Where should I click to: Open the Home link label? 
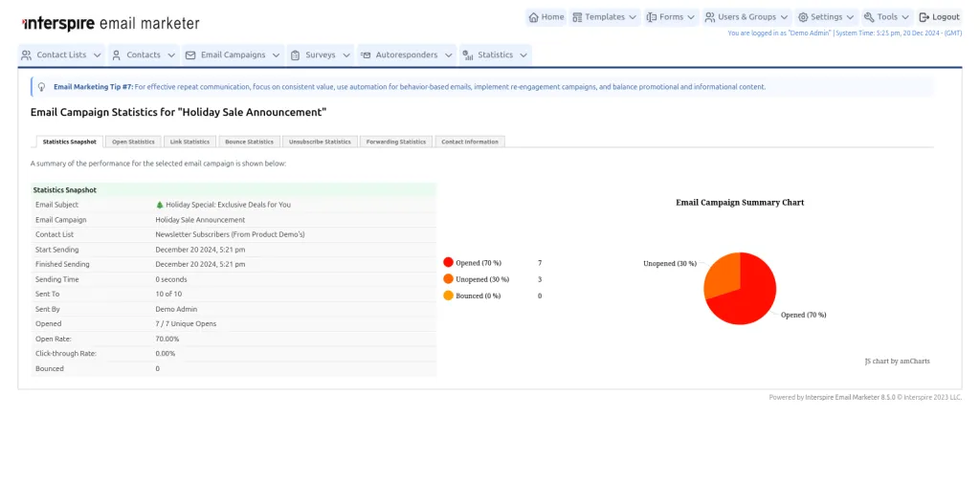tap(552, 17)
